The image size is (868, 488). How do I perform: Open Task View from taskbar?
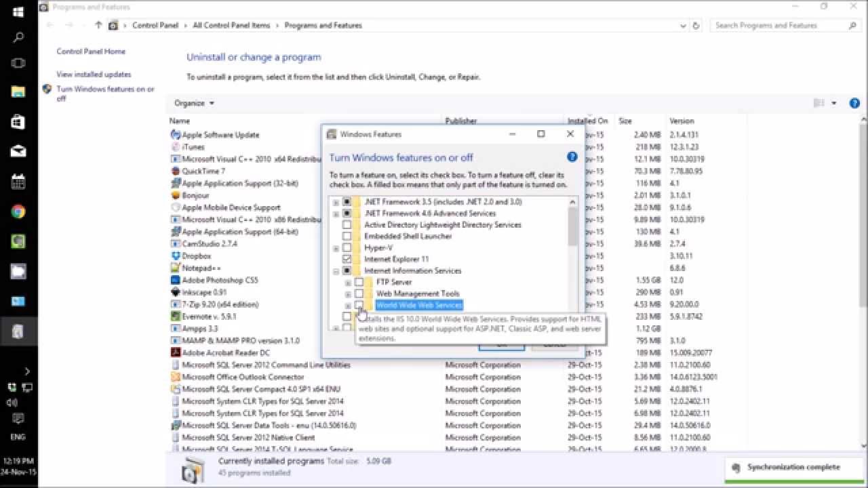pyautogui.click(x=18, y=63)
